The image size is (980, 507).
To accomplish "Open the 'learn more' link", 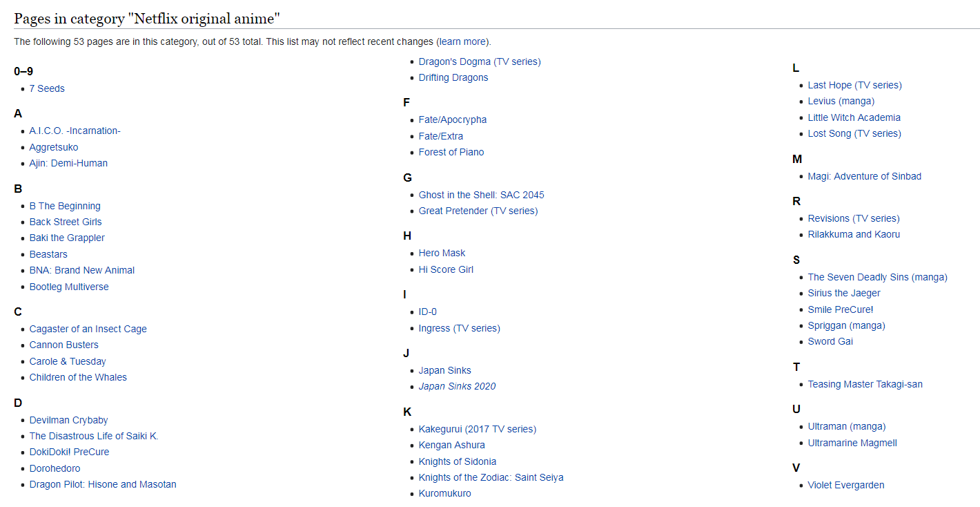I will [x=462, y=41].
